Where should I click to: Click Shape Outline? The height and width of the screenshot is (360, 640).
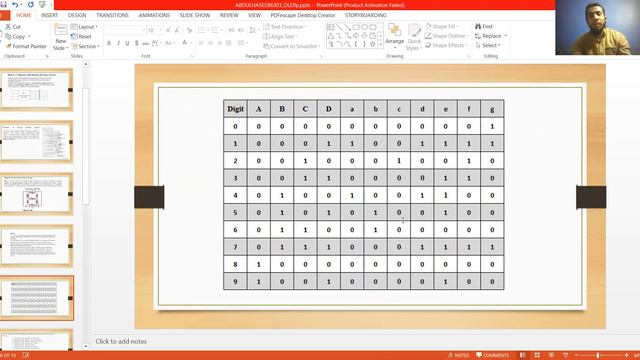click(x=446, y=36)
